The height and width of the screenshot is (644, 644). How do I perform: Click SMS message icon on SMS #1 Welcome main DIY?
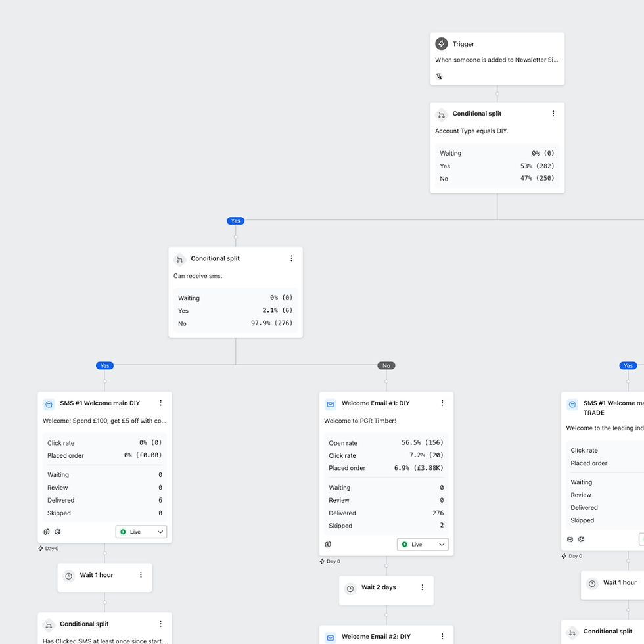(x=49, y=405)
